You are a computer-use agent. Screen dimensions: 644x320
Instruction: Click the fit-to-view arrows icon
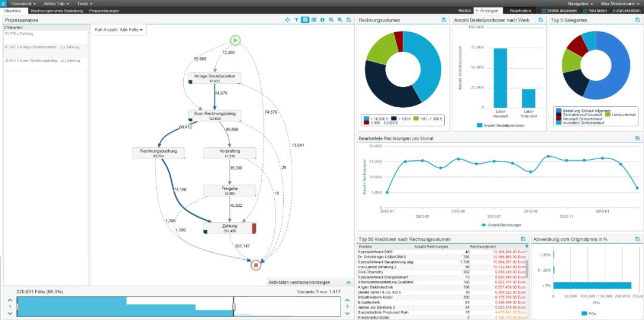coord(287,20)
